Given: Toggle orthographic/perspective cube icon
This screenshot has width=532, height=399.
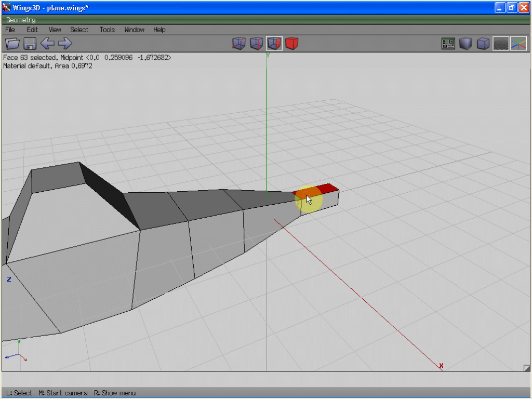Looking at the screenshot, I should point(483,44).
